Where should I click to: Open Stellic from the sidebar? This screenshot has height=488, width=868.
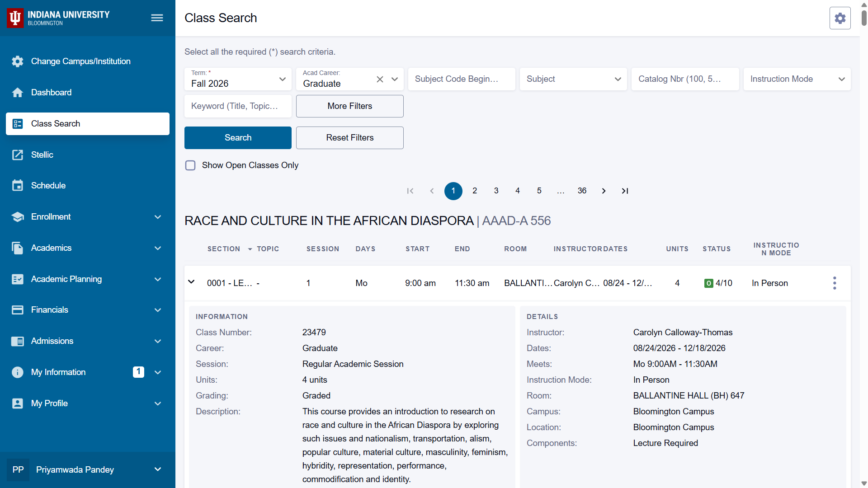88,155
